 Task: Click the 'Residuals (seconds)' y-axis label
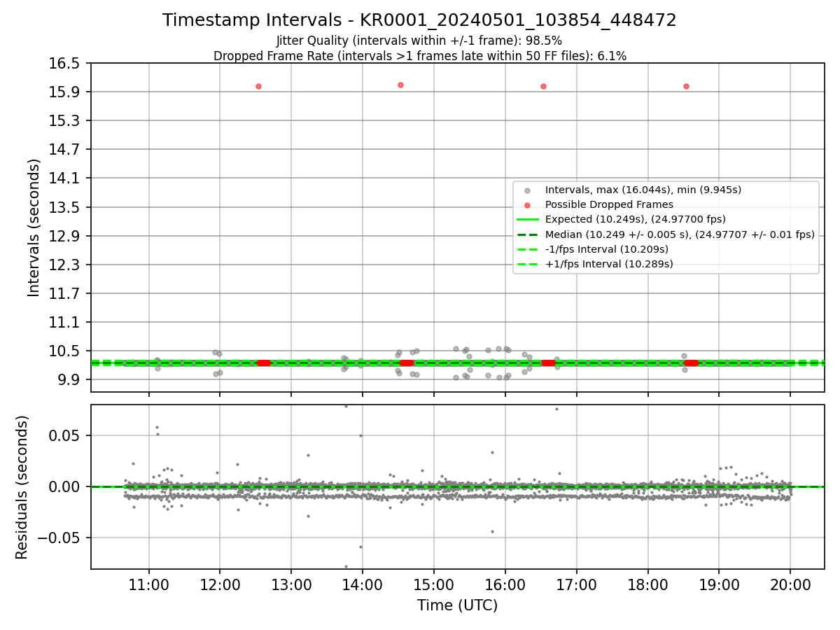click(22, 487)
